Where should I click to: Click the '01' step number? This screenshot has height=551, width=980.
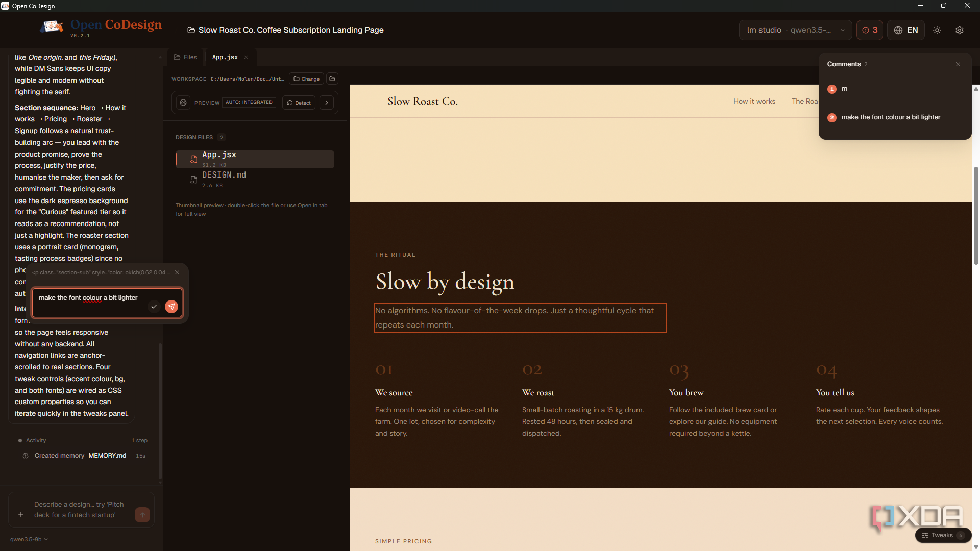(x=384, y=369)
